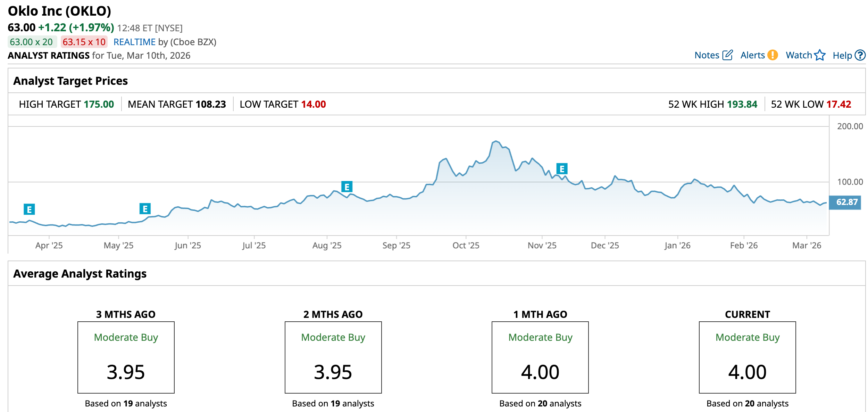
Task: Click the 1 MTH AGO rating box
Action: click(540, 357)
